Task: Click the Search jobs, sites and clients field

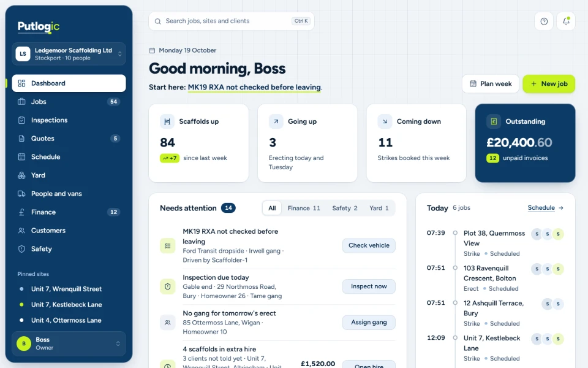Action: tap(232, 21)
